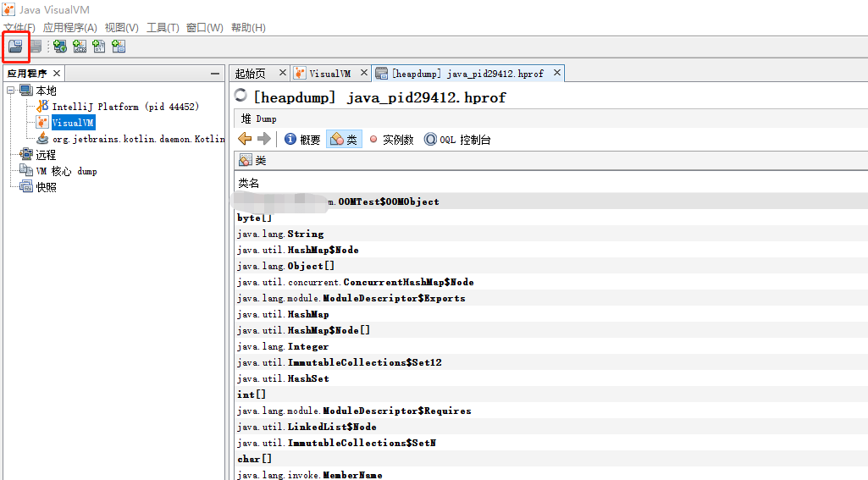Select 快照 tree node

(x=46, y=187)
